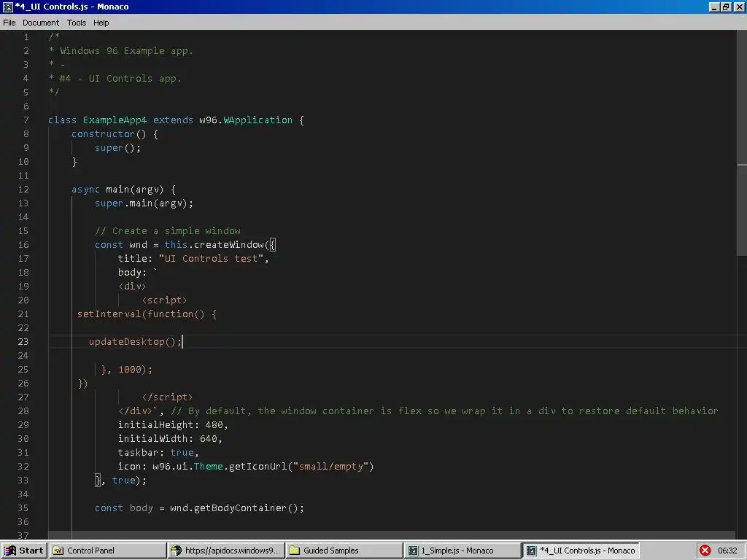Click the active 4_UI Controls.js taskbar item

coord(581,551)
